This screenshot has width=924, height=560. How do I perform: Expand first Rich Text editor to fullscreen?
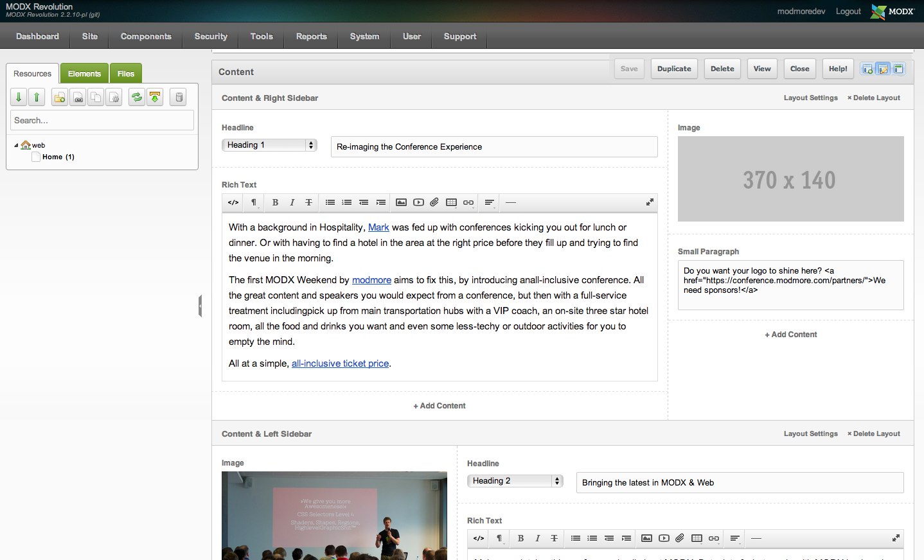pyautogui.click(x=650, y=202)
